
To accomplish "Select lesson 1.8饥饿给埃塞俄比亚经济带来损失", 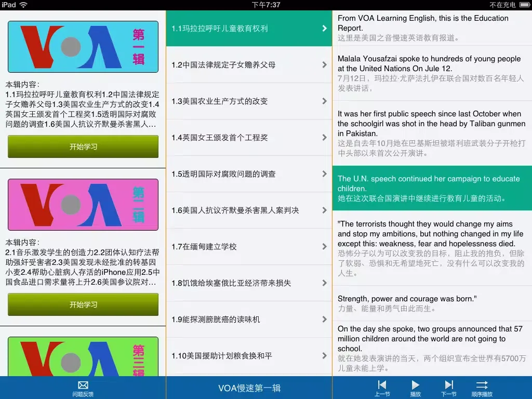I will click(249, 283).
